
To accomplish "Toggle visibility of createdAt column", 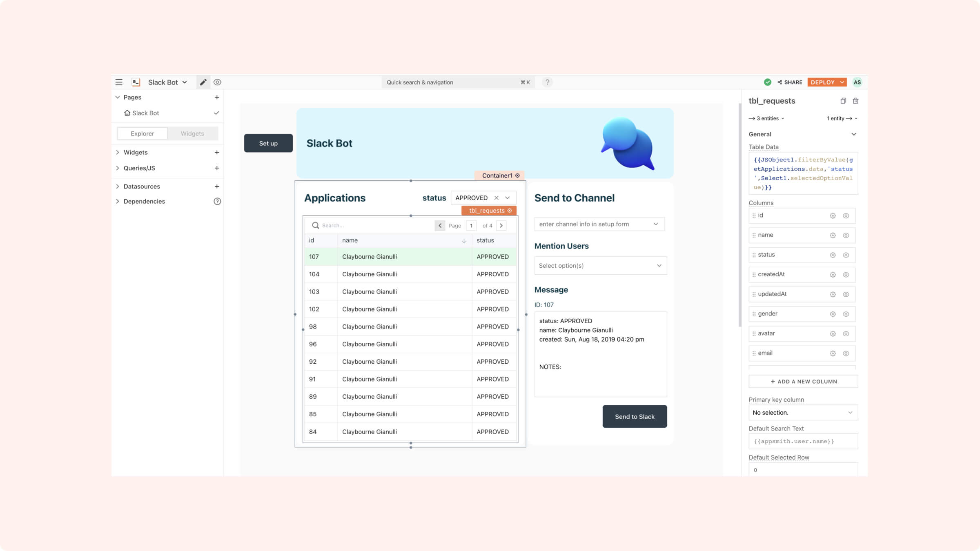I will tap(846, 275).
